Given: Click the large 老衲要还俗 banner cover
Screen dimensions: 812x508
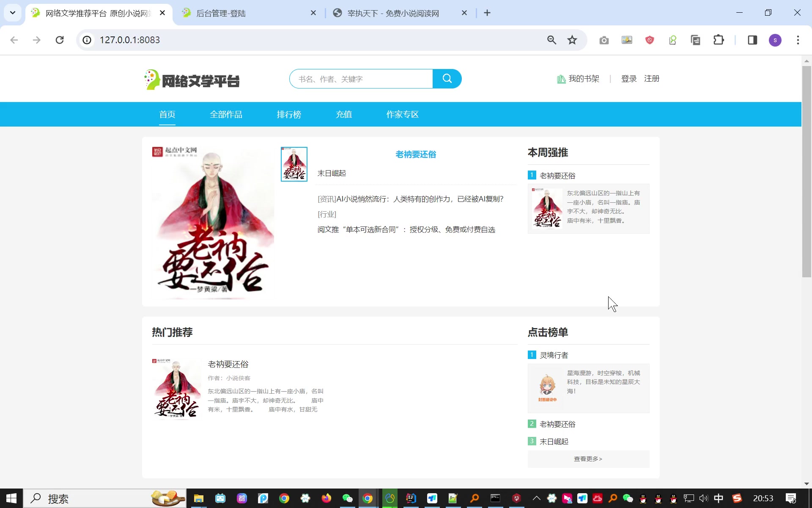Looking at the screenshot, I should [213, 223].
